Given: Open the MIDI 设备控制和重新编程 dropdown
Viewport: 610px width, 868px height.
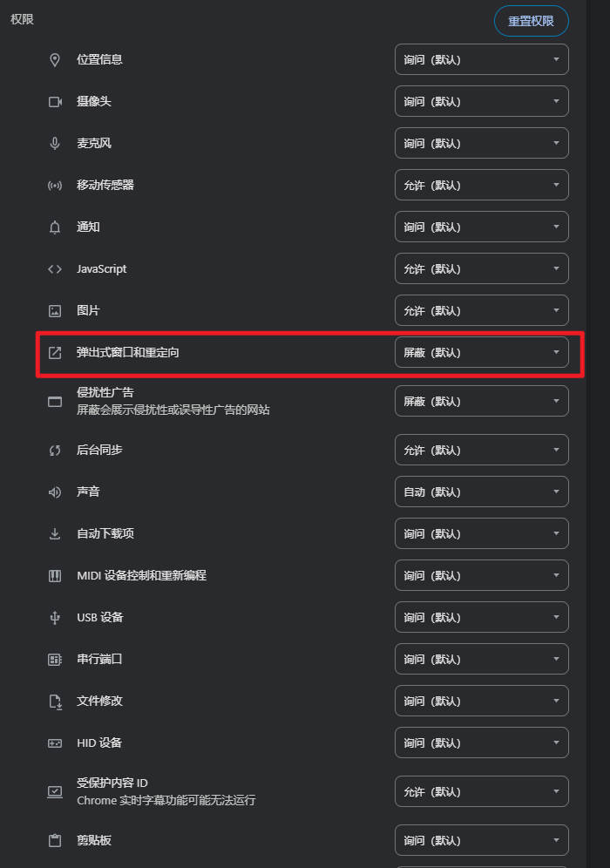Looking at the screenshot, I should click(x=481, y=575).
